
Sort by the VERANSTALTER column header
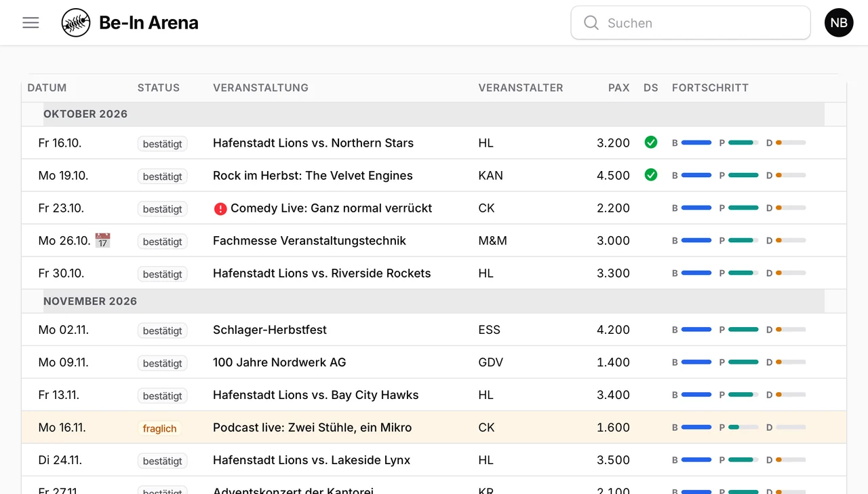point(521,88)
